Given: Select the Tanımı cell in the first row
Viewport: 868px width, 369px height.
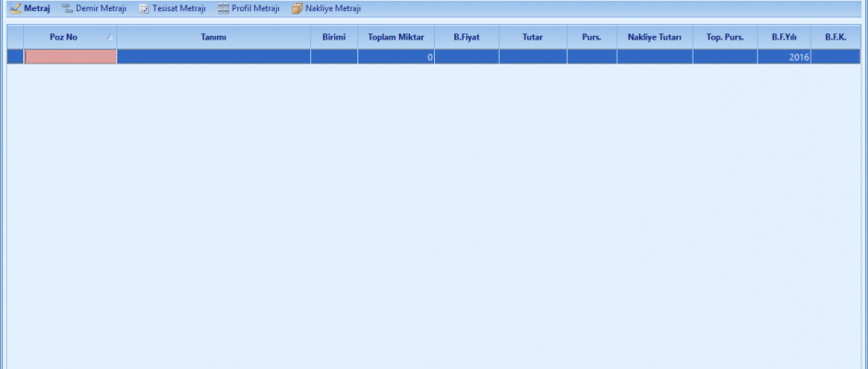Looking at the screenshot, I should (x=213, y=56).
